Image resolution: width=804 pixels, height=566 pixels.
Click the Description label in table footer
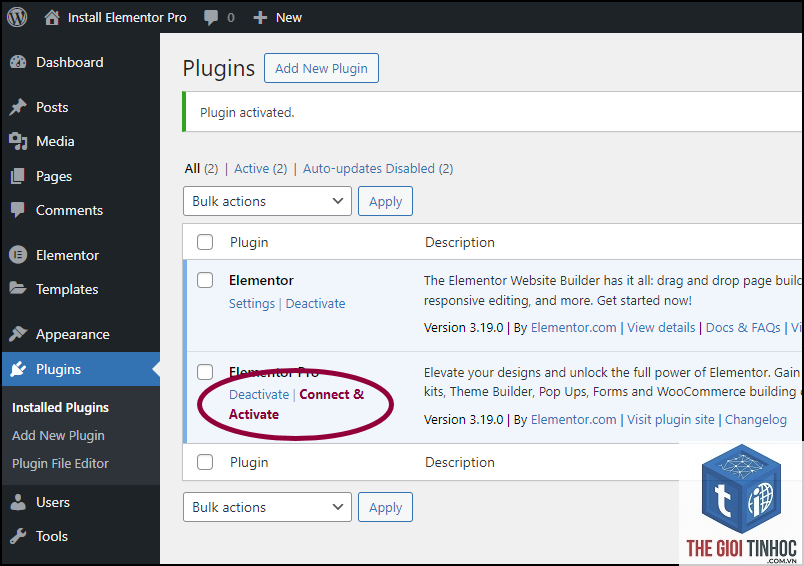[459, 462]
